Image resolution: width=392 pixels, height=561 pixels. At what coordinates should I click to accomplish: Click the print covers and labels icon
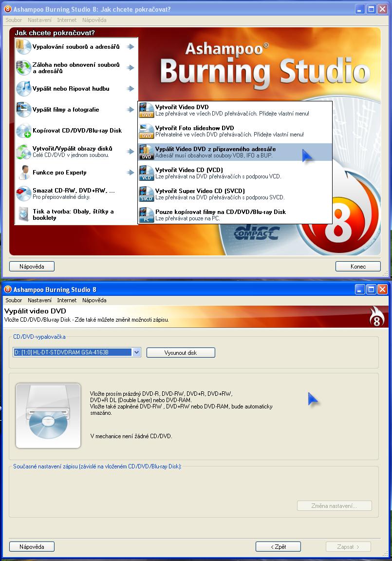point(23,214)
